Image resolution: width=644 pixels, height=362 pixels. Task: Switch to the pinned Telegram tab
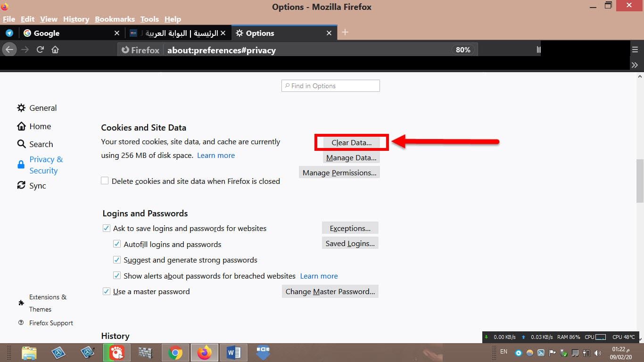(9, 33)
